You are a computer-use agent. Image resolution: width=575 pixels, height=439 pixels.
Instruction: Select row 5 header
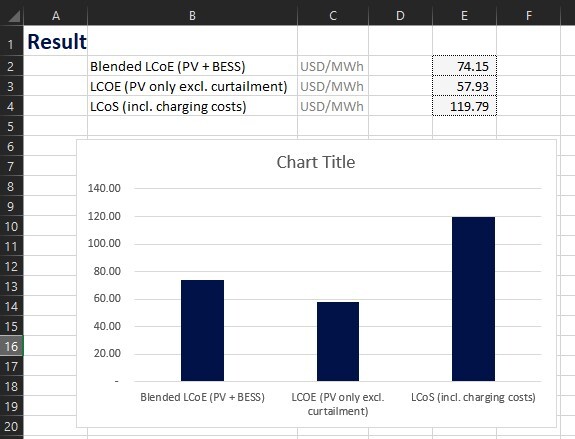click(11, 126)
